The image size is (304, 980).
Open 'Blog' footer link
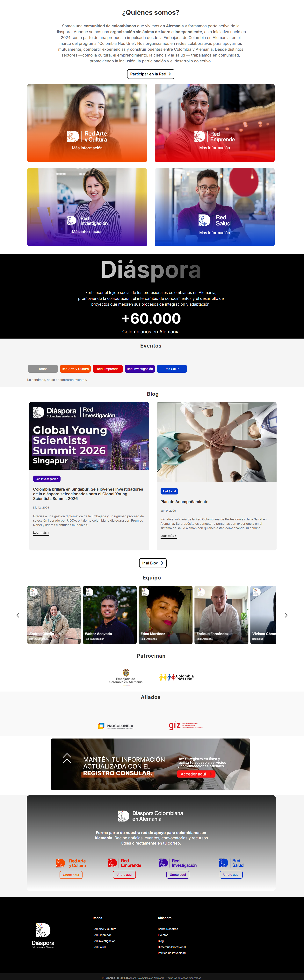[x=161, y=941]
